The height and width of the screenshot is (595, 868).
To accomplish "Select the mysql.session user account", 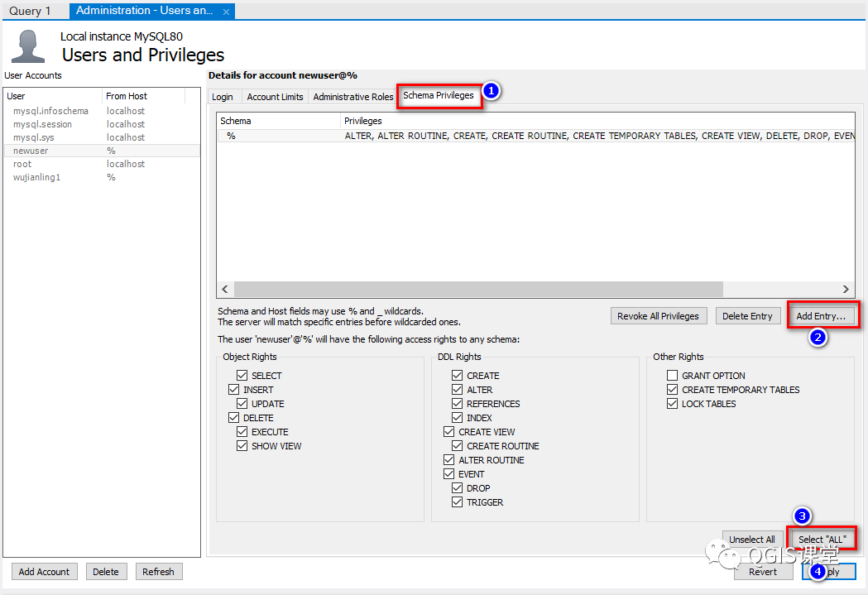I will [102, 124].
